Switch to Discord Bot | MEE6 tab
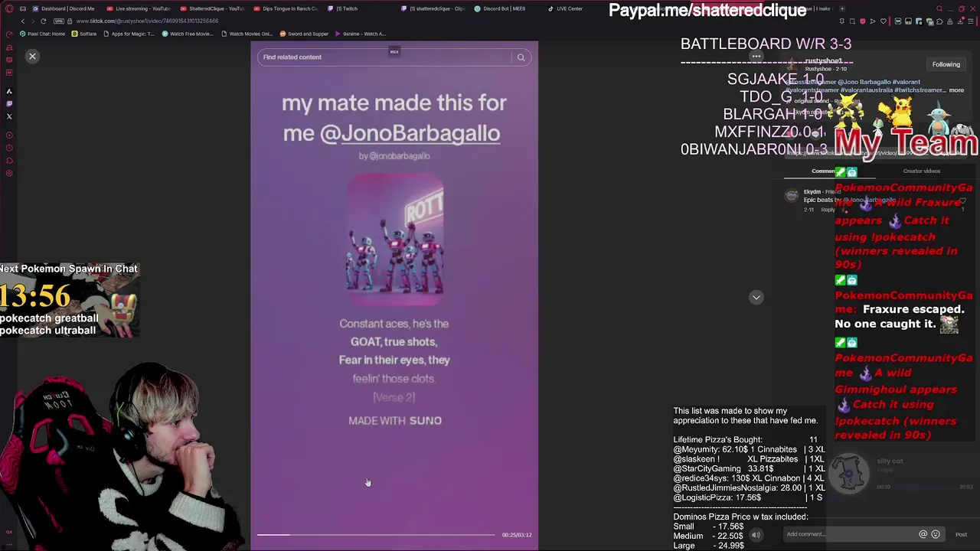The width and height of the screenshot is (980, 551). pyautogui.click(x=500, y=8)
